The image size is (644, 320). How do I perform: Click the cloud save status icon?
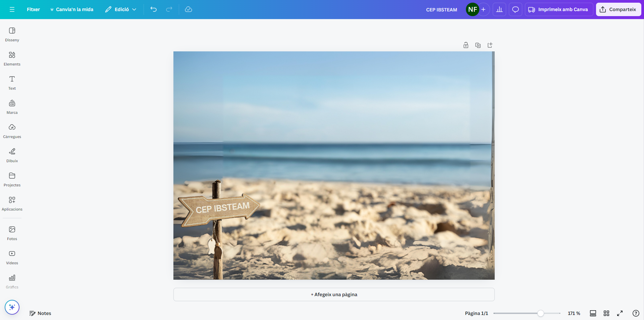(x=189, y=9)
